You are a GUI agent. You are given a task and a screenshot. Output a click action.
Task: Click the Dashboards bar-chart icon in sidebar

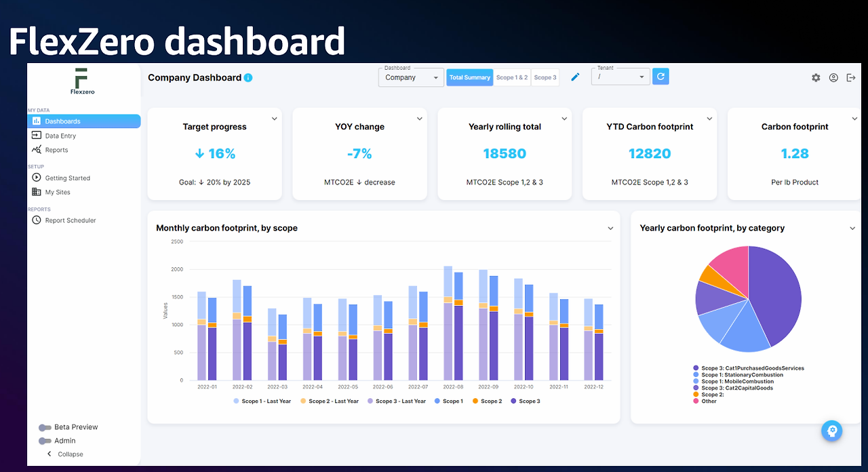(x=37, y=121)
